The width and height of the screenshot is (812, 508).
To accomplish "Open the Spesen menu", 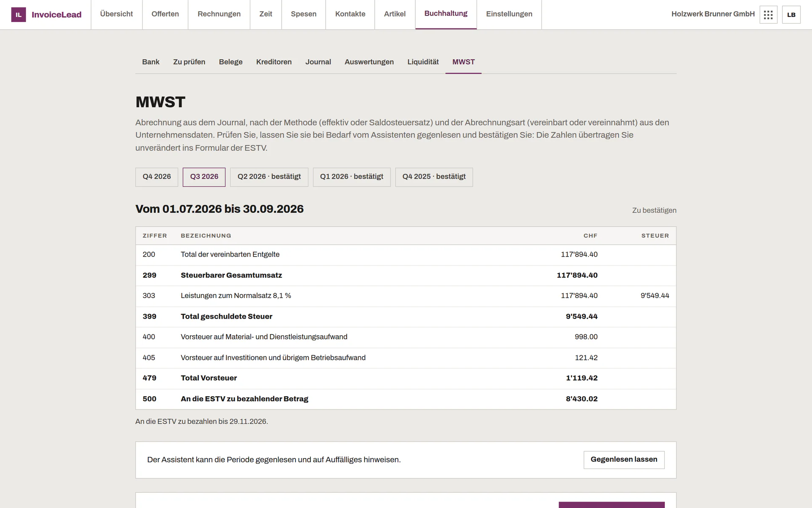I will 304,14.
